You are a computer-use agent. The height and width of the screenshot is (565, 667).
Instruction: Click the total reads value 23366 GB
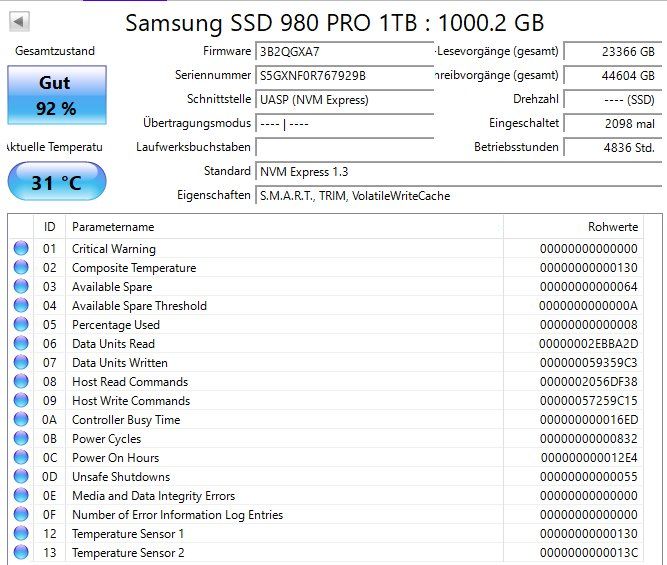[x=613, y=51]
